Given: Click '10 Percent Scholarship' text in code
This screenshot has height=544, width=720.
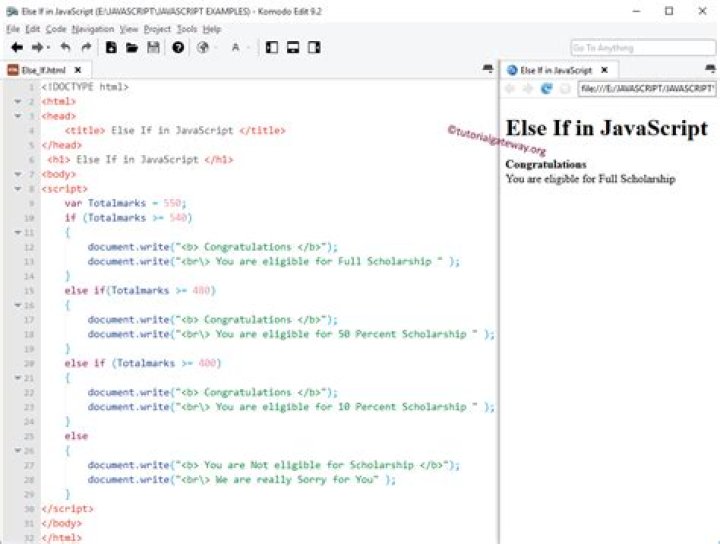Looking at the screenshot, I should click(402, 407).
